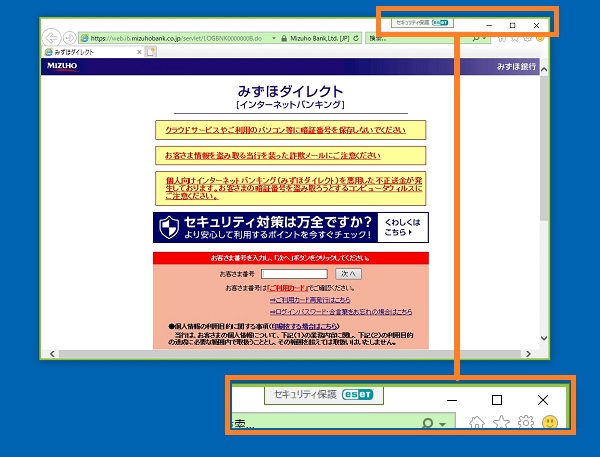600x457 pixels.
Task: Click the vertical scrollbar down arrow
Action: point(544,338)
